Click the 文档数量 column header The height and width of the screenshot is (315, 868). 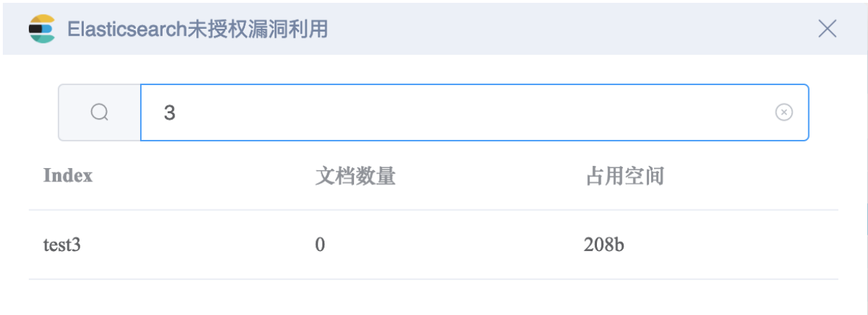click(356, 176)
